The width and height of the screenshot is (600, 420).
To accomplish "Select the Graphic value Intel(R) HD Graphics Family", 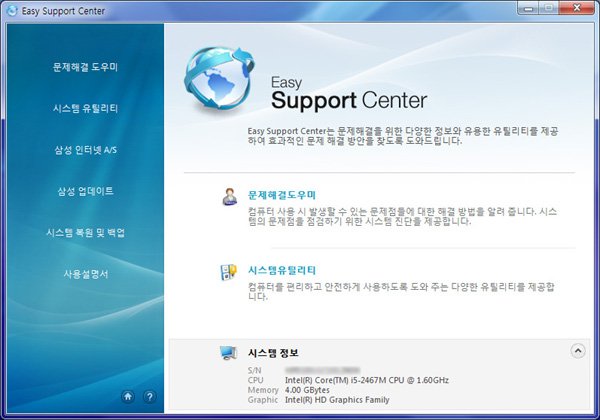I will 337,400.
